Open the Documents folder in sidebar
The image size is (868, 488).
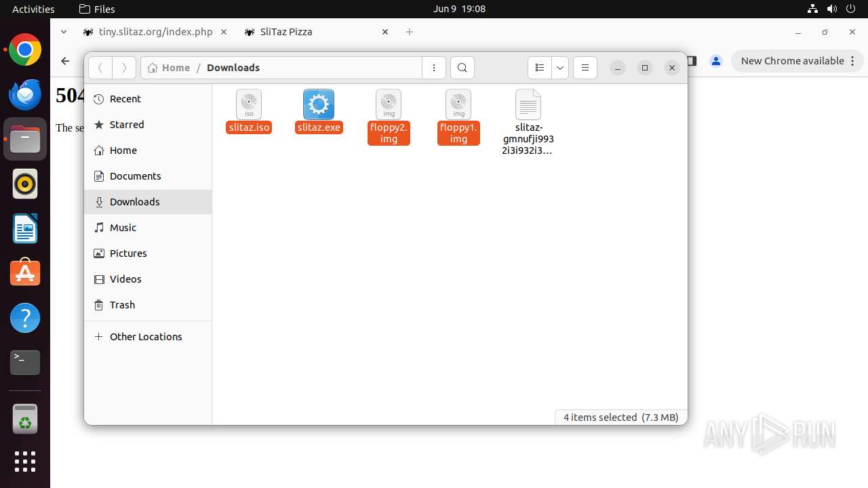click(x=148, y=176)
